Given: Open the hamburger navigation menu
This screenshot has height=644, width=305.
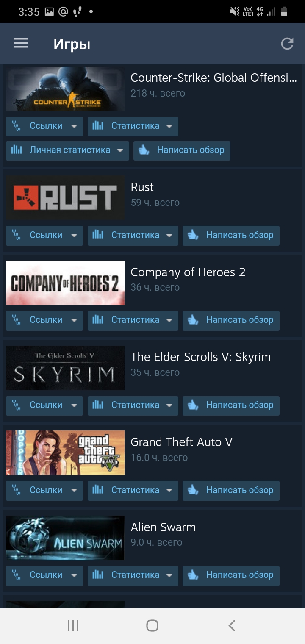Looking at the screenshot, I should pos(21,43).
